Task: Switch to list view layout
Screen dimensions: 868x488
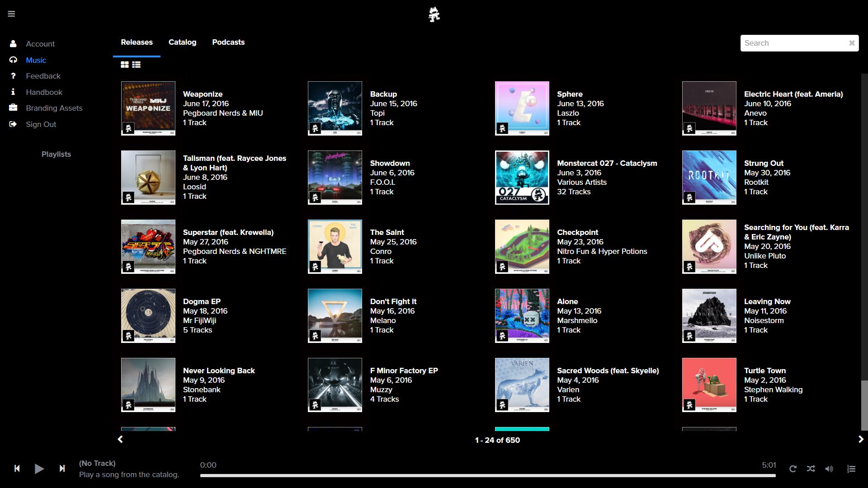Action: (x=136, y=65)
